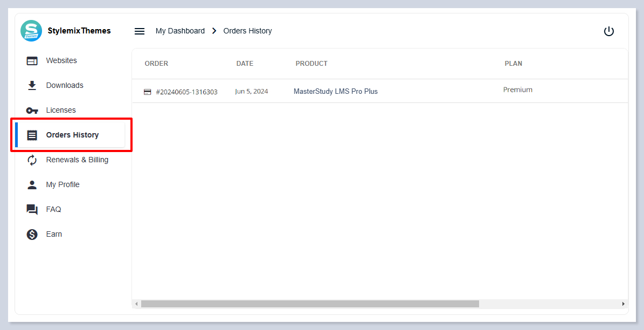
Task: Go to Websites in the sidebar
Action: [61, 61]
